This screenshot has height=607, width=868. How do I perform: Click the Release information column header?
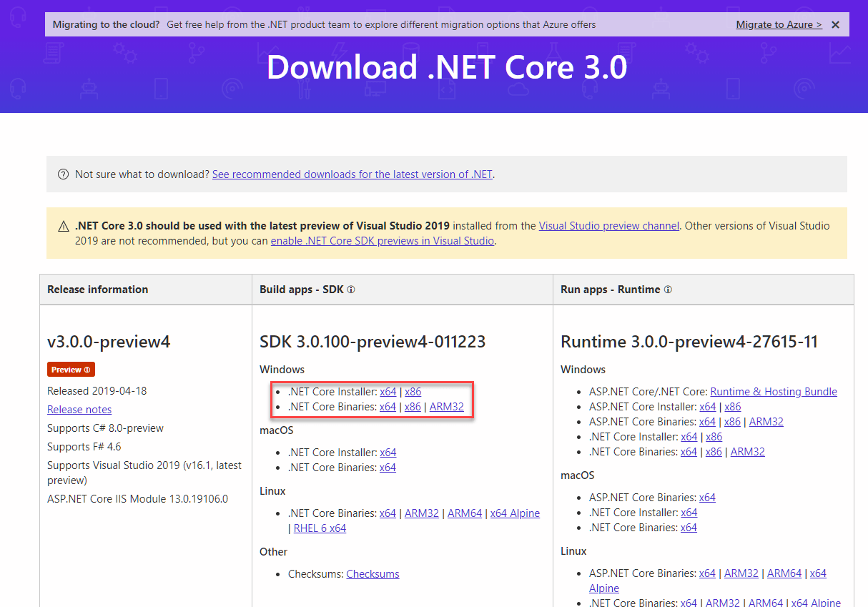(146, 290)
